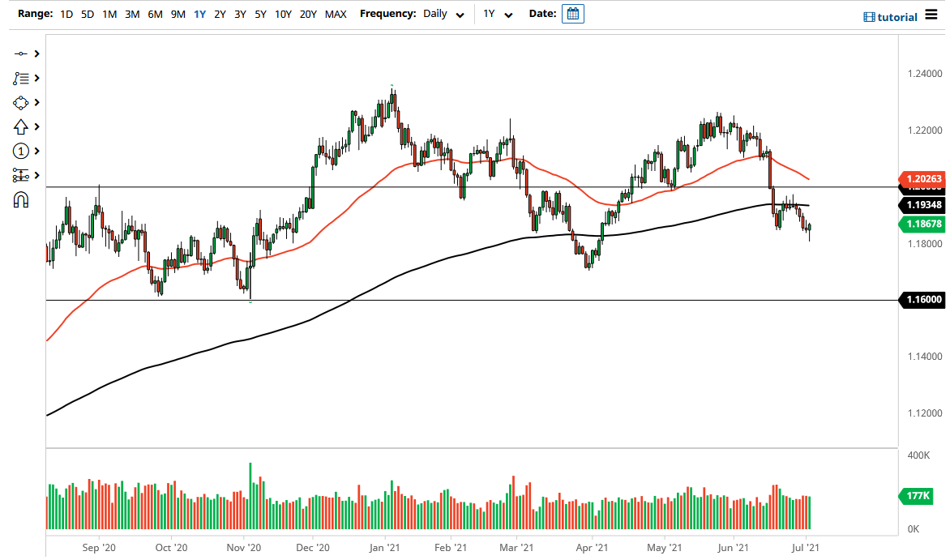Open the annotation list tool

[x=22, y=78]
